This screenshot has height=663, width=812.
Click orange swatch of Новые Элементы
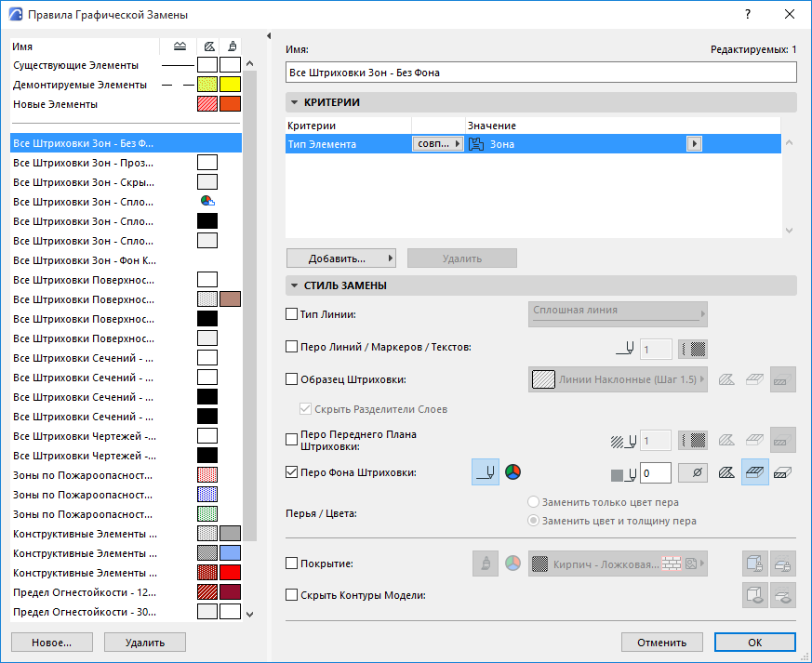point(230,104)
